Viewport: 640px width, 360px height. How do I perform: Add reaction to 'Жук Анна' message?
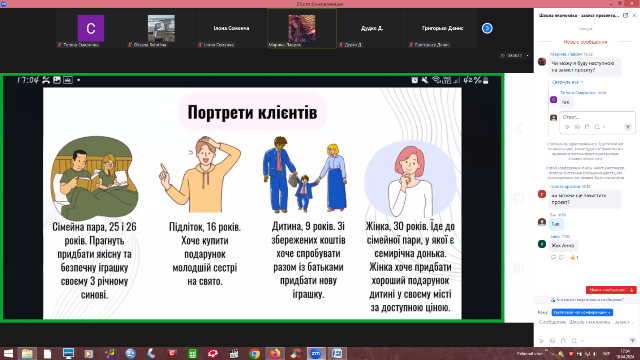(x=562, y=258)
